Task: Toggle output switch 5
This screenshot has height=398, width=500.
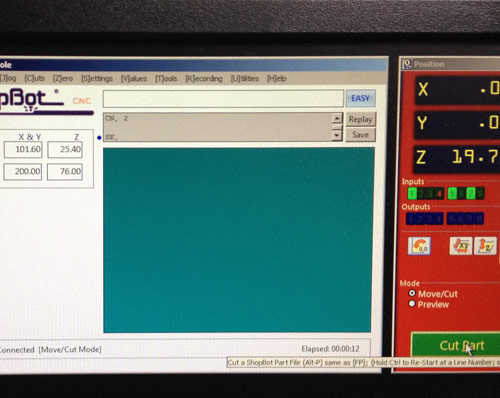Action: click(451, 219)
